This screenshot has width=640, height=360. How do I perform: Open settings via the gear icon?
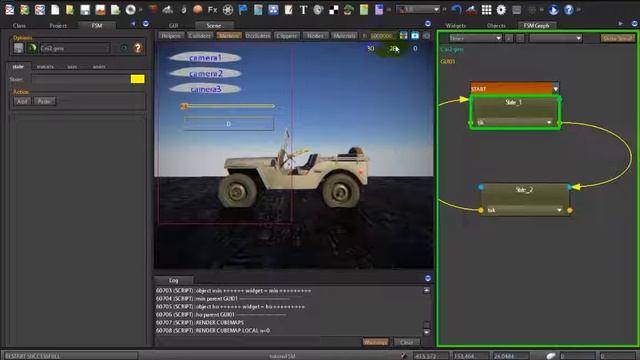(501, 9)
